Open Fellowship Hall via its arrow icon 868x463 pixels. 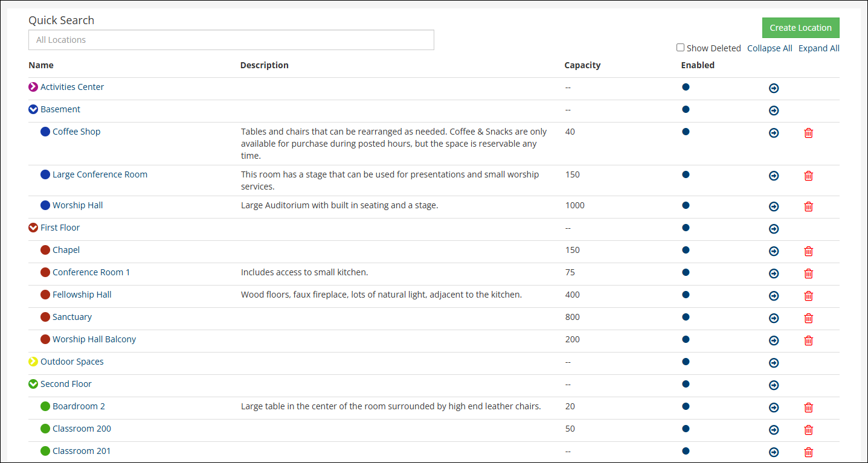pos(774,296)
